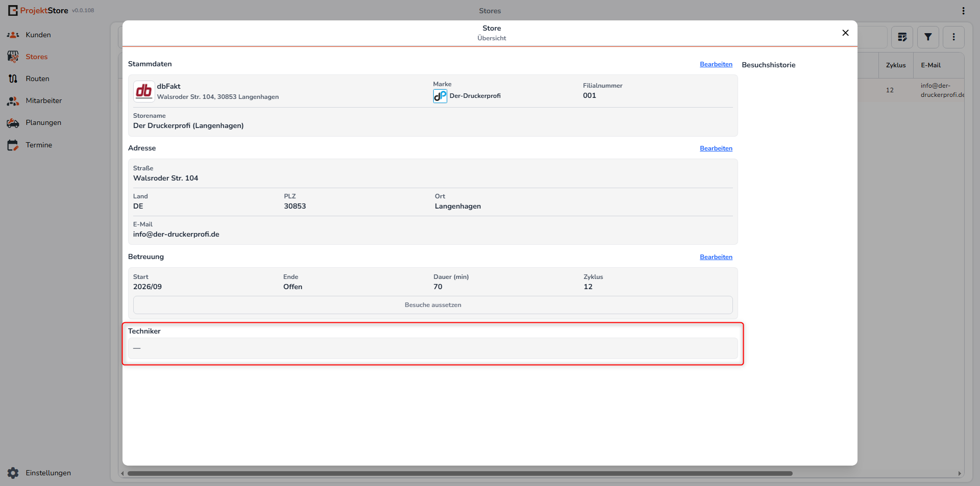Go to Termine menu label

click(x=39, y=145)
